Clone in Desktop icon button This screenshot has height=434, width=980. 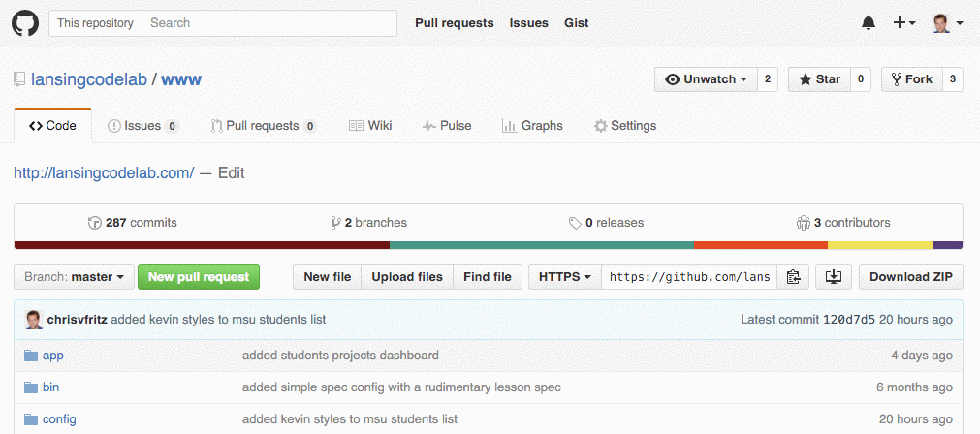833,277
